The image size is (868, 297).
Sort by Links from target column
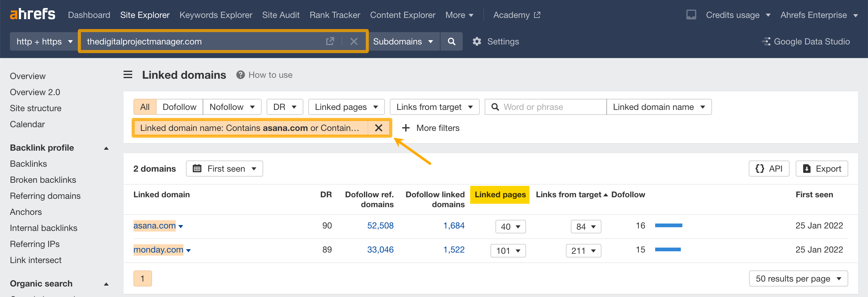click(572, 195)
